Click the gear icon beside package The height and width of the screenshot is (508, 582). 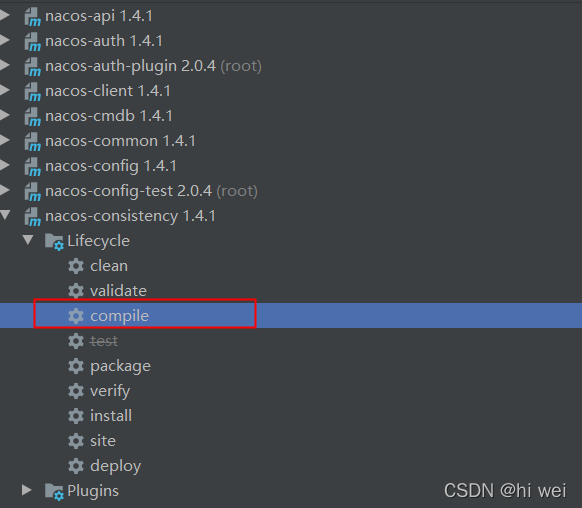pyautogui.click(x=76, y=366)
